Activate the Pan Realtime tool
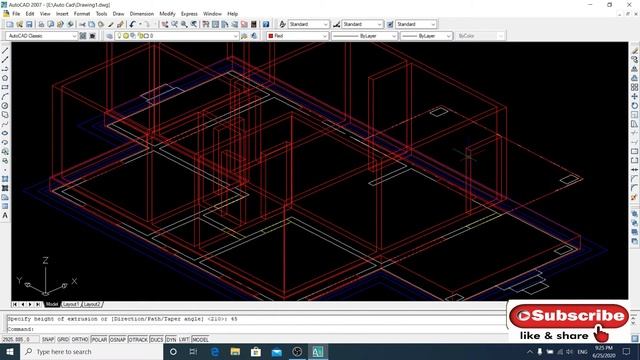Image resolution: width=640 pixels, height=360 pixels. (x=164, y=24)
